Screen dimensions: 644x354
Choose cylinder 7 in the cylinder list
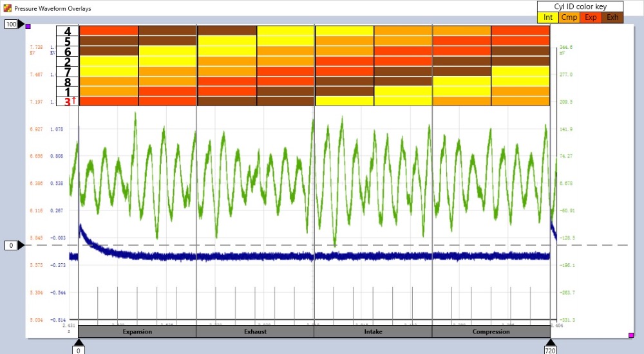point(68,71)
